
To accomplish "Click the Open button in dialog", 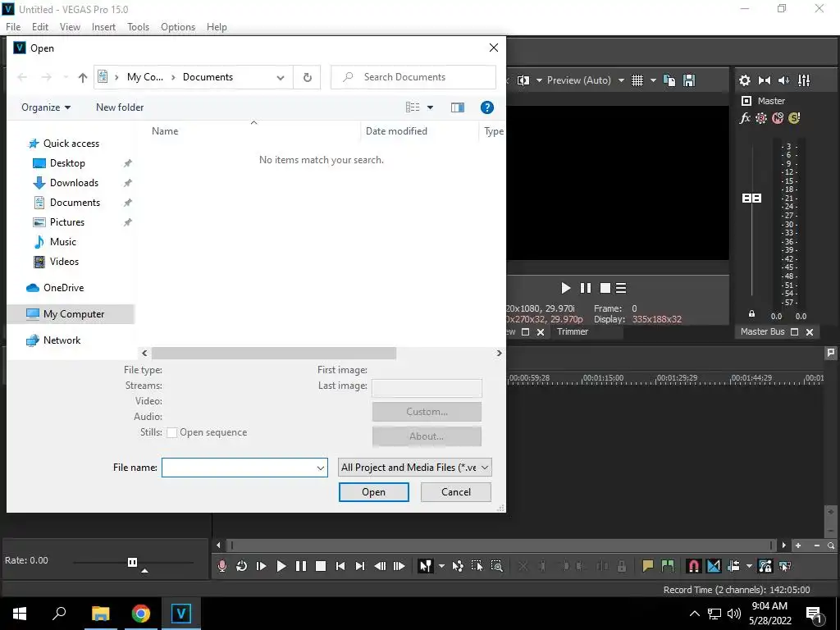I will click(373, 492).
